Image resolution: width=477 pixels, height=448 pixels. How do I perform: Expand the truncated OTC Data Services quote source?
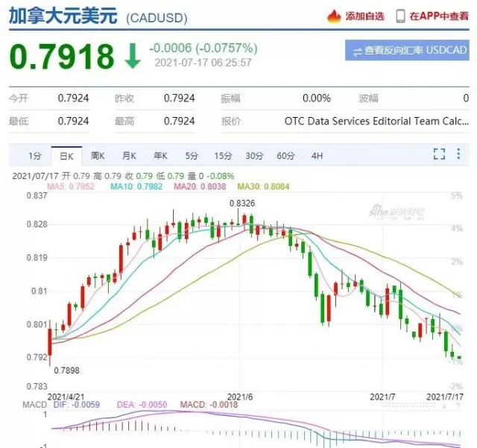pos(376,121)
